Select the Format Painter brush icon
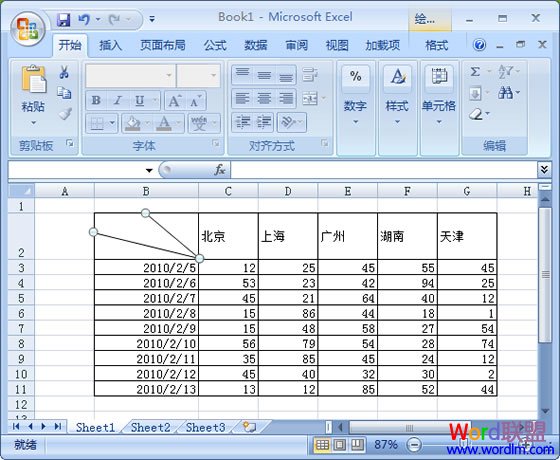 (x=65, y=114)
